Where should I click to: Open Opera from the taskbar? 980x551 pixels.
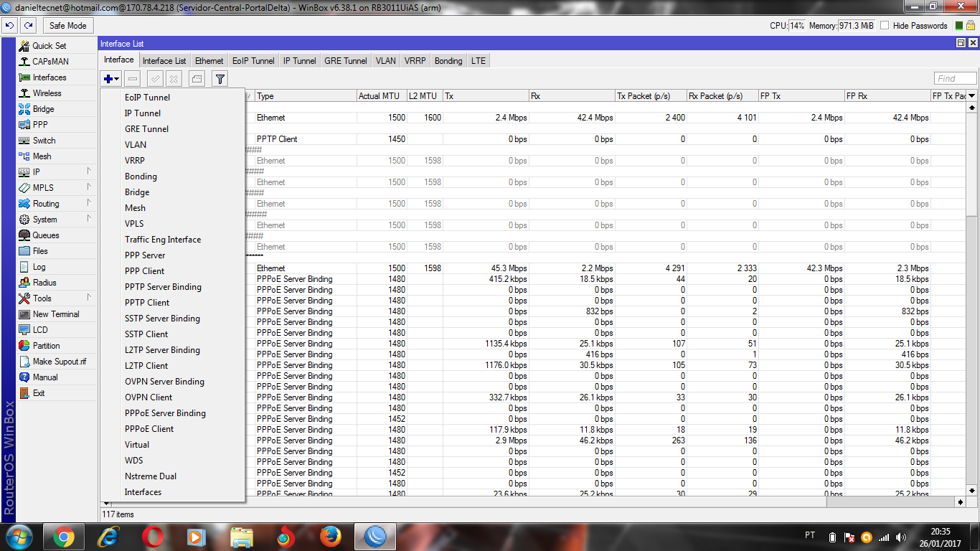coord(152,536)
